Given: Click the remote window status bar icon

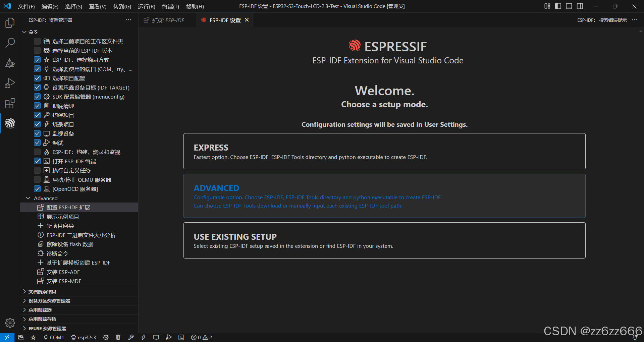Looking at the screenshot, I should [x=7, y=337].
